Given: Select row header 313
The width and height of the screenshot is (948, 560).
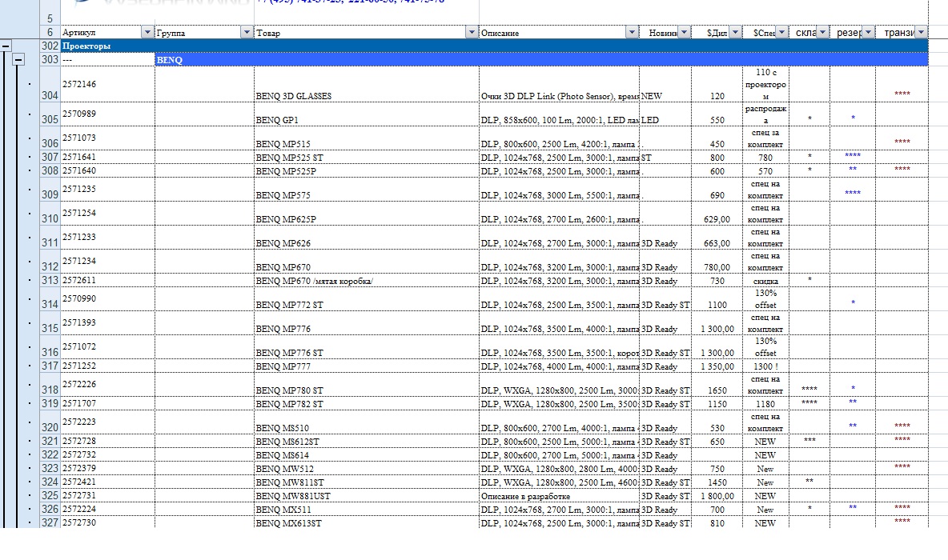Looking at the screenshot, I should pyautogui.click(x=50, y=280).
